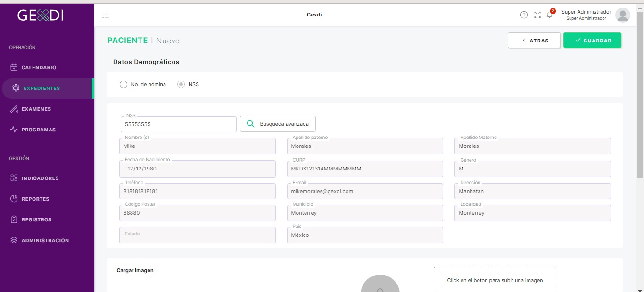This screenshot has height=292, width=644.
Task: Click the Apellido paterno field
Action: tap(365, 146)
